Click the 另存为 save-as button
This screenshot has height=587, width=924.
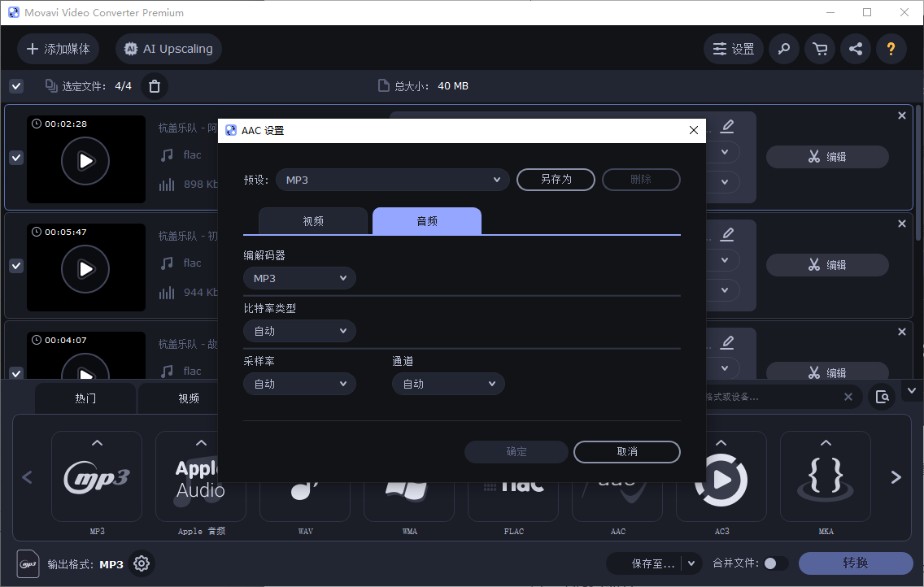click(x=556, y=180)
